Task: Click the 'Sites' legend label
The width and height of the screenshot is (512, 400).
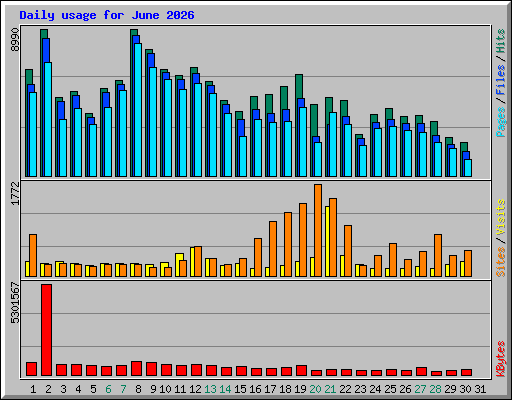Action: (x=501, y=262)
